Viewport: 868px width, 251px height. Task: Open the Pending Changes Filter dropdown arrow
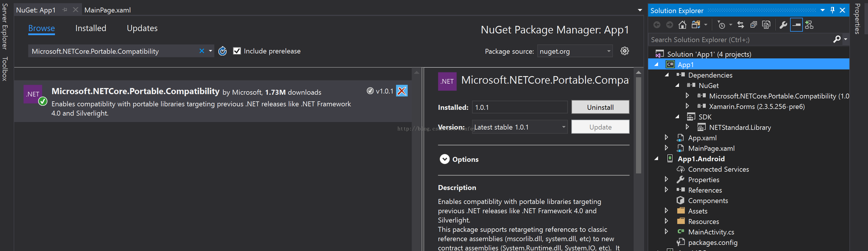(730, 25)
